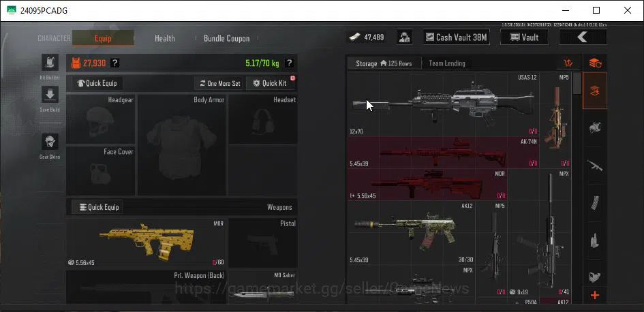Select the magazine category filter
Screen dimensions: 644x312
click(595, 203)
